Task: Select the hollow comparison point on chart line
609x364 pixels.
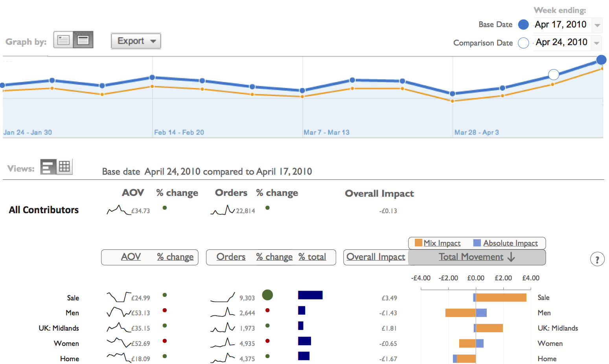Action: click(x=553, y=75)
